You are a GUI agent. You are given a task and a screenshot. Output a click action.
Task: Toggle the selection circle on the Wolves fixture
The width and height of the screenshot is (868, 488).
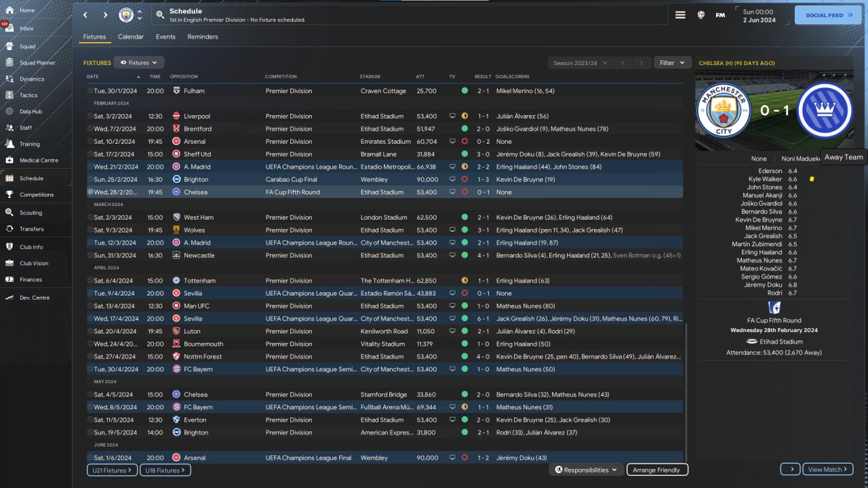point(90,230)
